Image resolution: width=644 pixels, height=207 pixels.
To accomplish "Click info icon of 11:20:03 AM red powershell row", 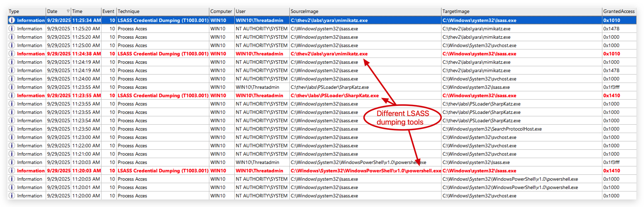I will [12, 171].
